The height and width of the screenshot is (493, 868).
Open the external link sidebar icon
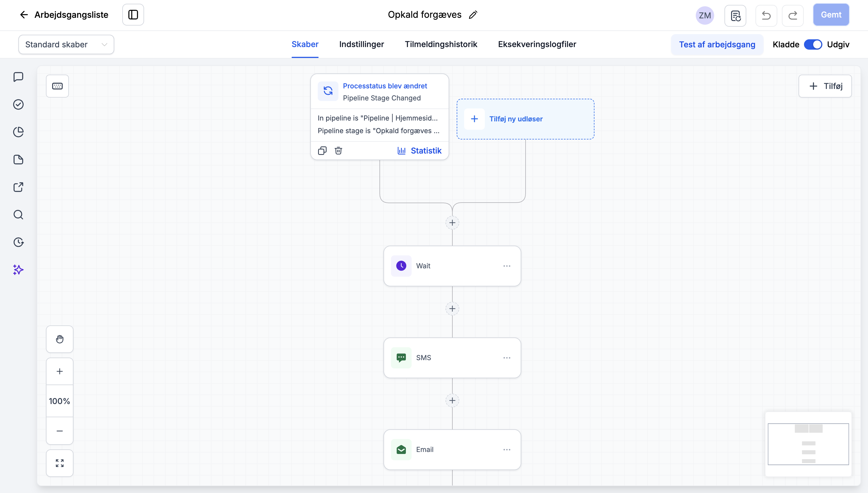tap(18, 187)
